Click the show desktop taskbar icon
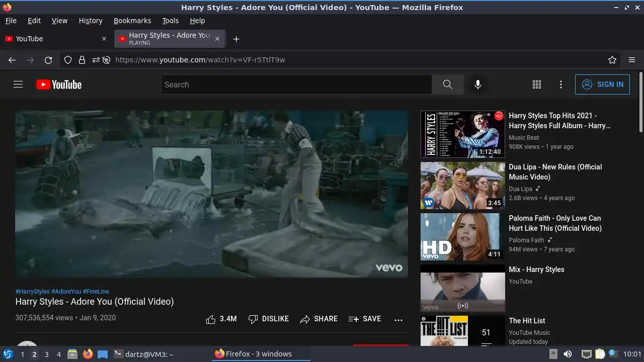Screen dimensions: 644x362 pos(103,354)
